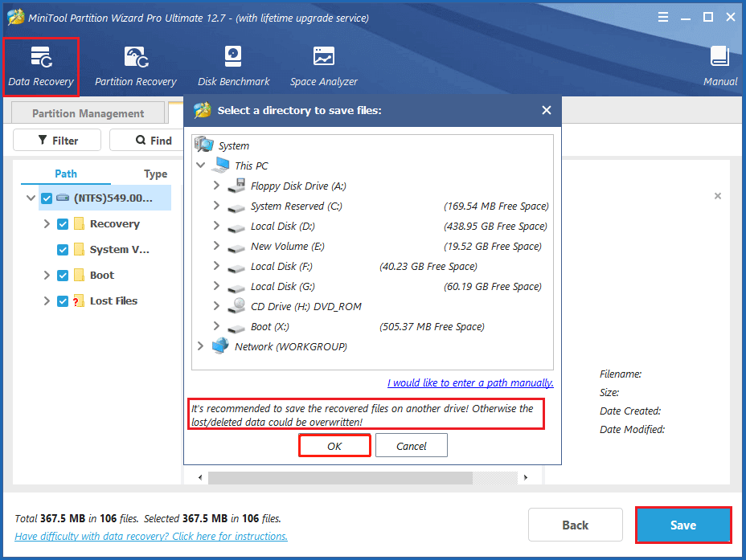The image size is (746, 560).
Task: Uncheck the Recovery folder checkbox
Action: pyautogui.click(x=63, y=224)
